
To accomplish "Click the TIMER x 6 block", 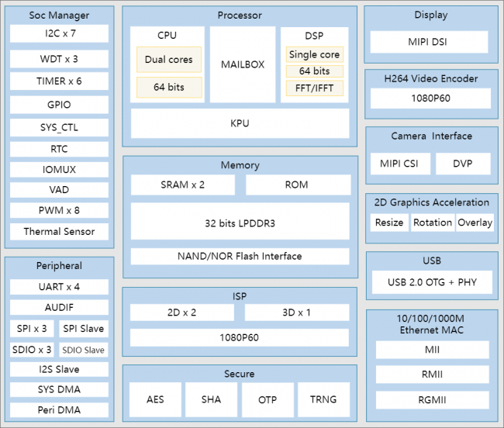I will pyautogui.click(x=59, y=81).
